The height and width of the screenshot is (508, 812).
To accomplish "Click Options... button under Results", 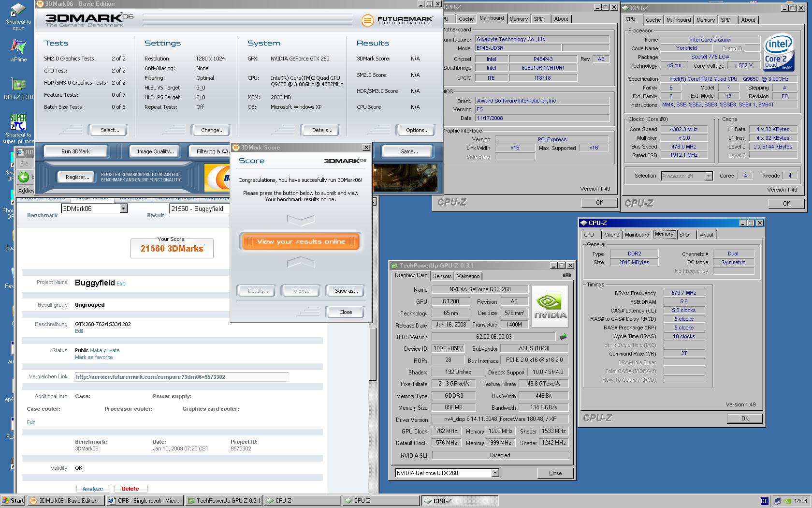I will point(417,130).
